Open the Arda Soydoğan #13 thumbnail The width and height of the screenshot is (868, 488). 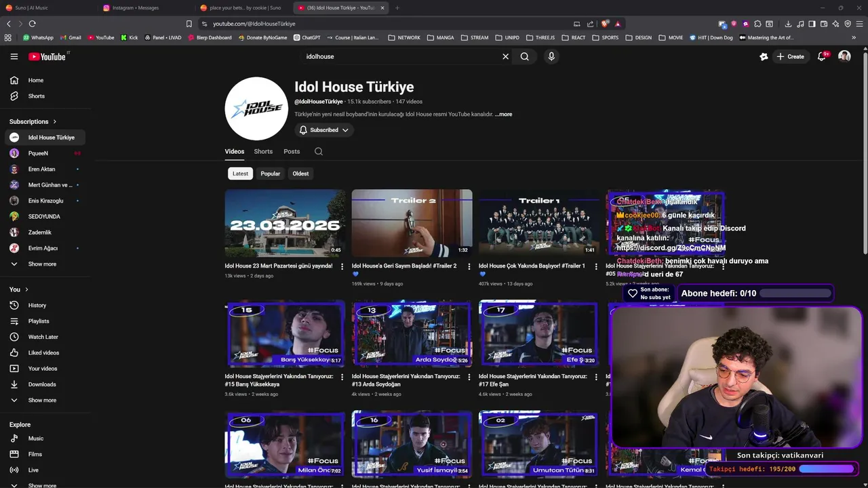412,333
